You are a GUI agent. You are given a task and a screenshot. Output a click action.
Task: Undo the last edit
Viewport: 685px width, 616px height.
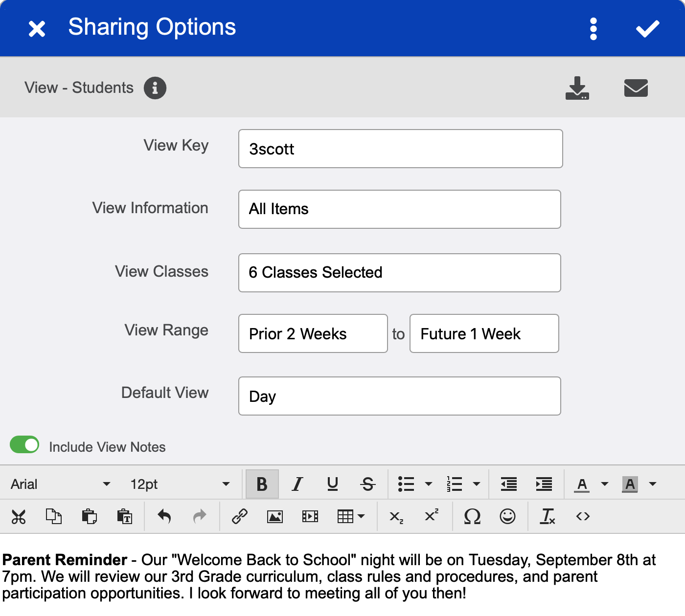164,516
